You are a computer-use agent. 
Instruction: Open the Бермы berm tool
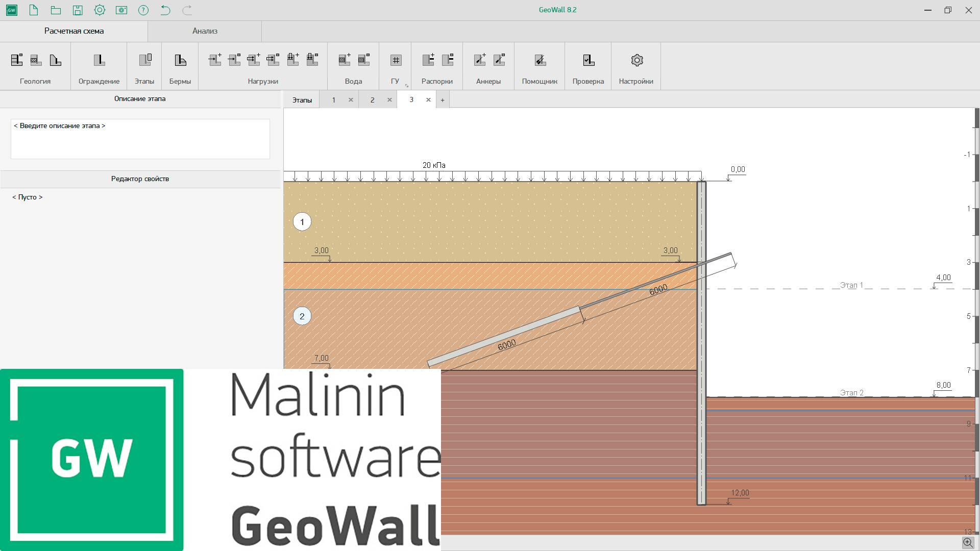(180, 60)
